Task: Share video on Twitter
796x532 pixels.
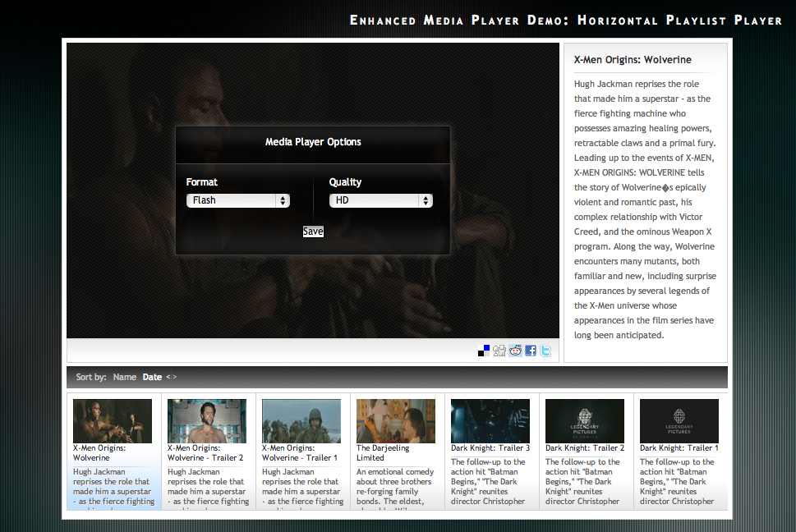Action: [545, 351]
